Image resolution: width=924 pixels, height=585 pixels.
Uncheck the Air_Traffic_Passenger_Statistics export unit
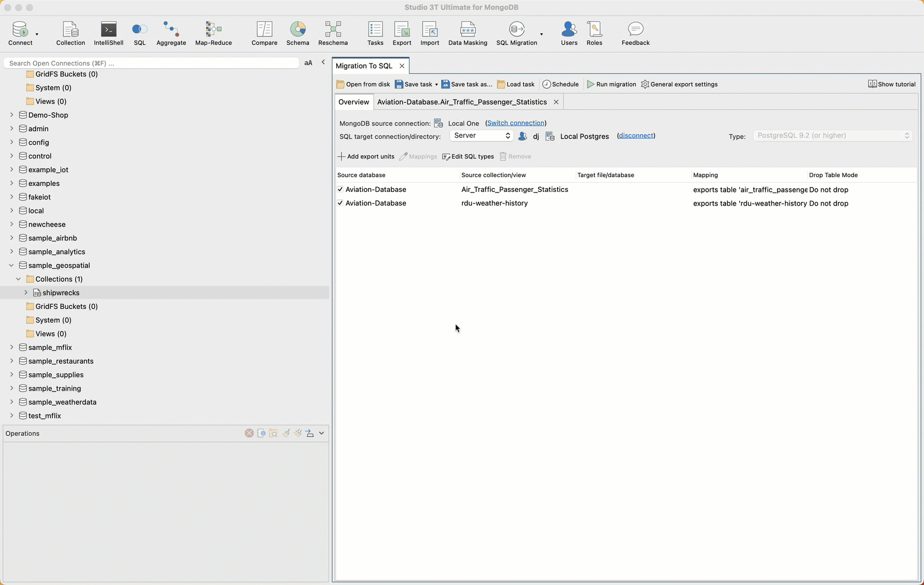click(340, 190)
